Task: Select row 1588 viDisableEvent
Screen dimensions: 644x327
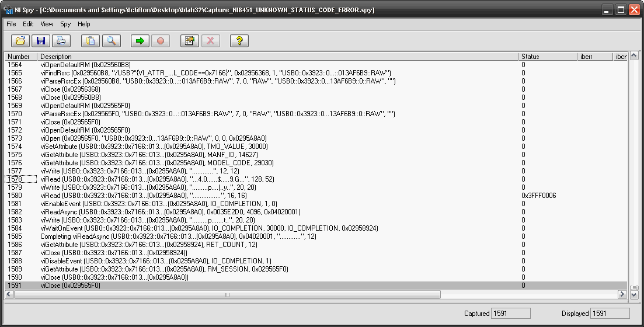Action: click(316, 261)
